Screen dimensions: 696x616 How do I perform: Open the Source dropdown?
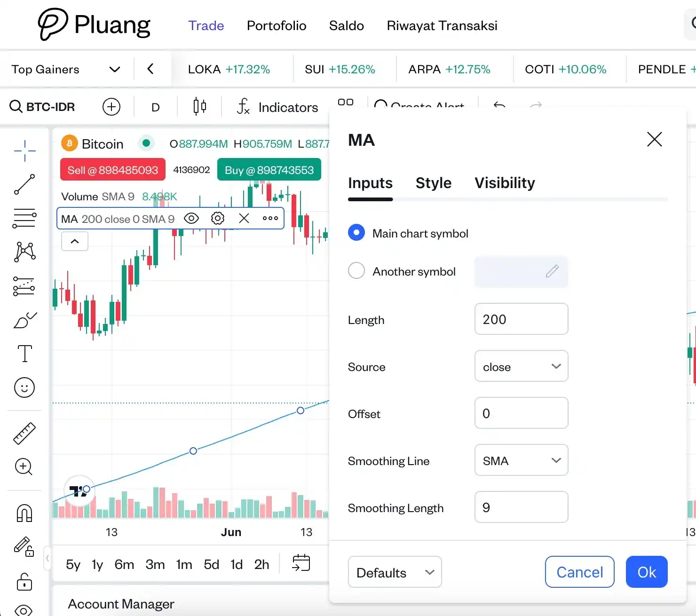tap(521, 366)
